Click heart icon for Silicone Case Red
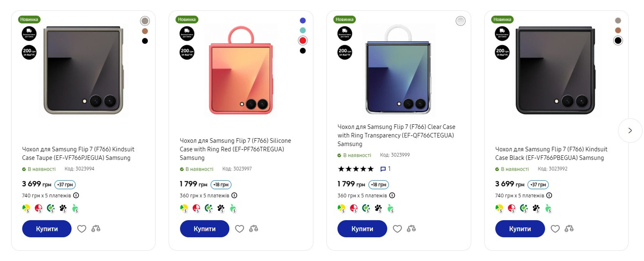 239,229
